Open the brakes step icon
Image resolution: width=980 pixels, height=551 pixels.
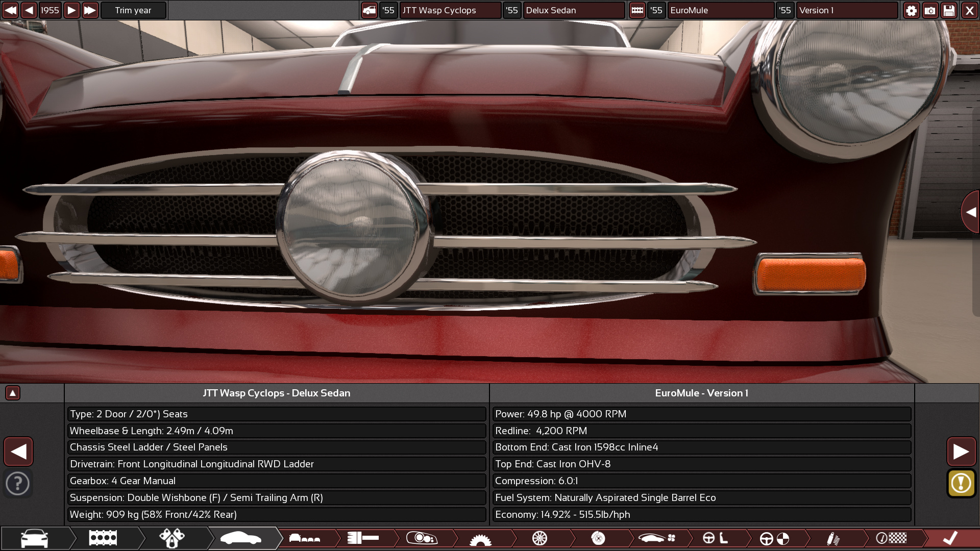click(x=598, y=538)
